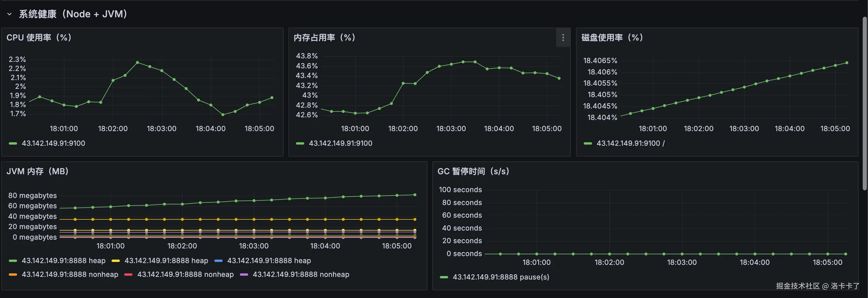Image resolution: width=868 pixels, height=298 pixels.
Task: Click the 43.8% y-axis label in 内存占用率 panel
Action: coord(307,56)
